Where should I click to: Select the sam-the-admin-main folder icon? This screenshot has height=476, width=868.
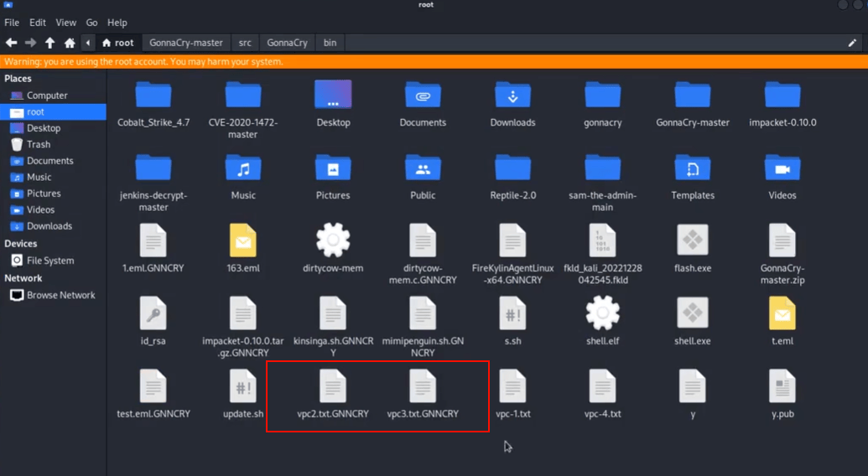[603, 168]
